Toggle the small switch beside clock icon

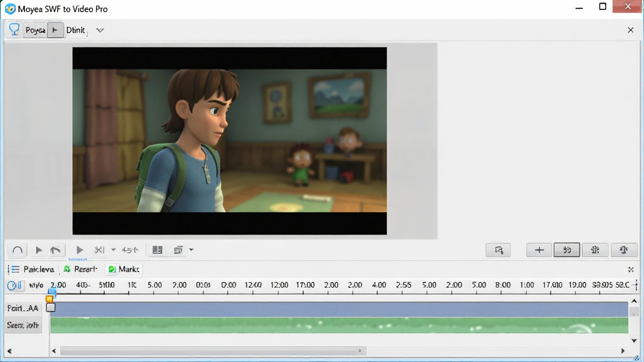point(19,285)
